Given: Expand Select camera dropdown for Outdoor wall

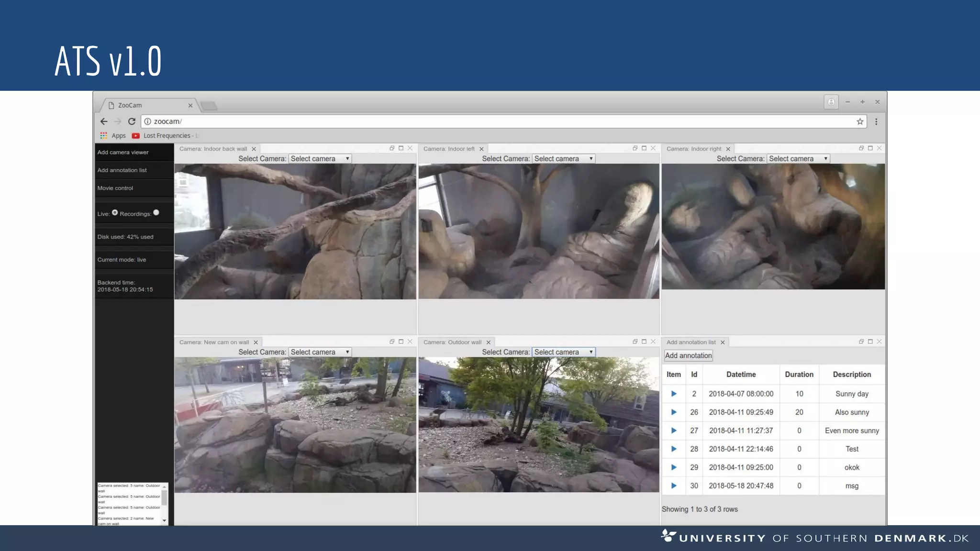Looking at the screenshot, I should pos(564,352).
